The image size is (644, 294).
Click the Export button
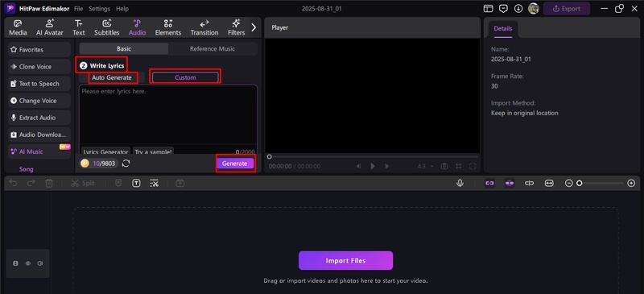567,9
